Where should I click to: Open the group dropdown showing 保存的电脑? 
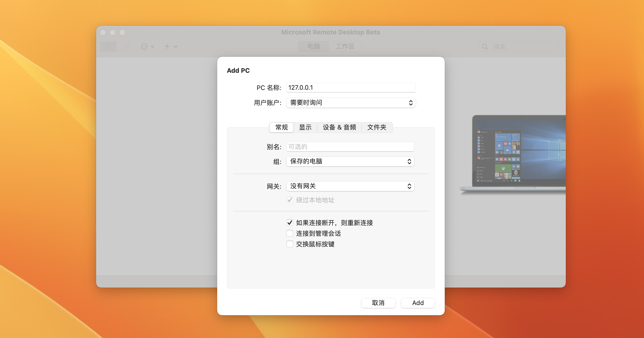(x=350, y=161)
